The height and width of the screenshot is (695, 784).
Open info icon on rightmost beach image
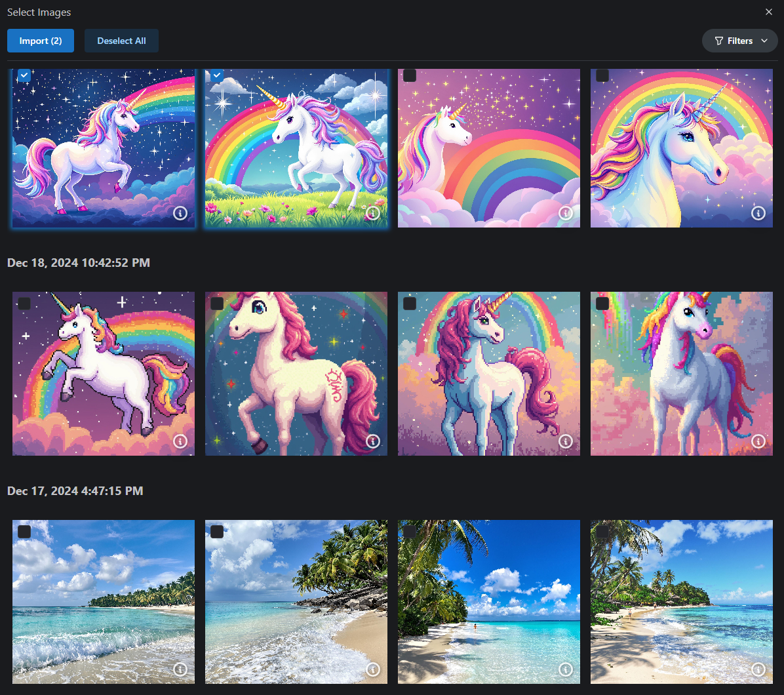(x=758, y=669)
